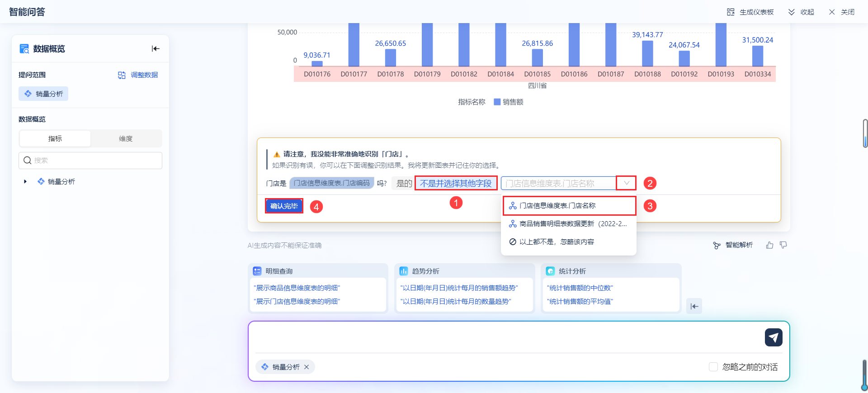Expand the 销量分析 tree node

(25, 182)
